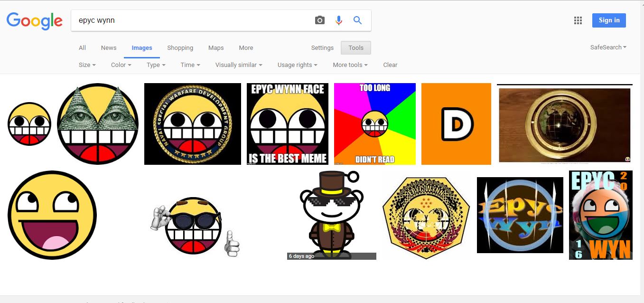Open the brass globe porthole image
The width and height of the screenshot is (644, 303).
tap(565, 124)
